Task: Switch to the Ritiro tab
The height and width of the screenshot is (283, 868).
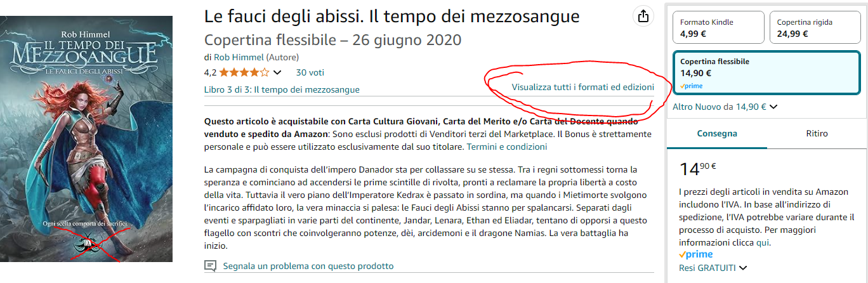Action: [817, 134]
